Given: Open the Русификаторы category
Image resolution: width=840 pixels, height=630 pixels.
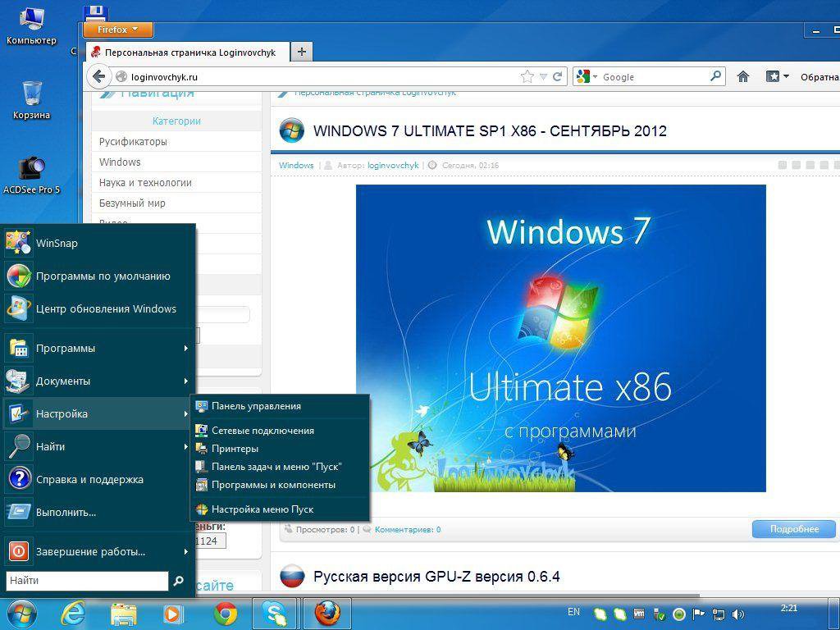Looking at the screenshot, I should (133, 141).
